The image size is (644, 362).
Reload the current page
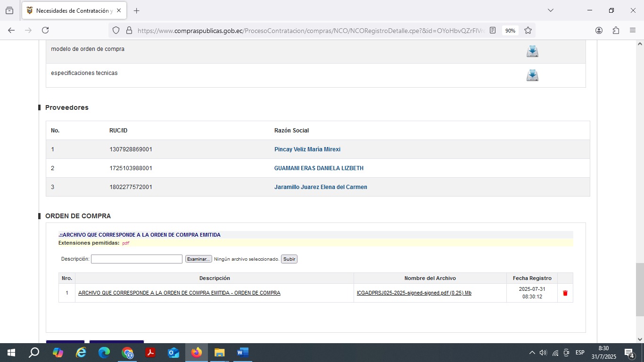45,31
